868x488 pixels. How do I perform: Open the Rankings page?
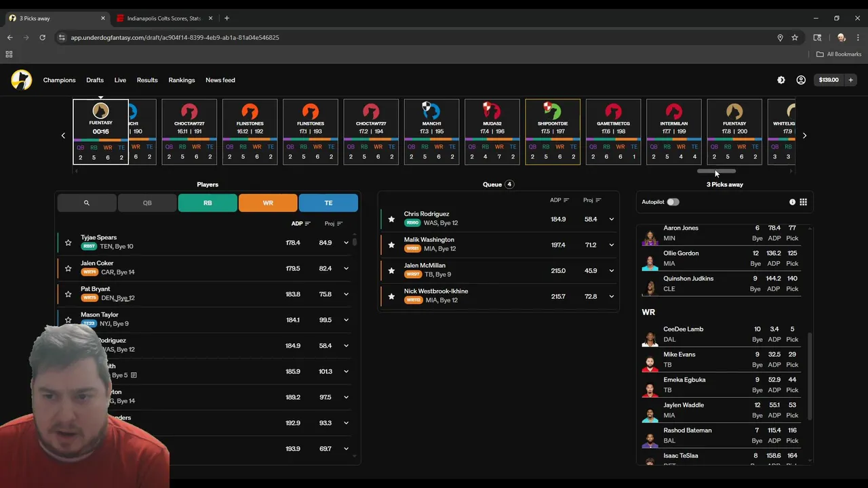tap(182, 80)
